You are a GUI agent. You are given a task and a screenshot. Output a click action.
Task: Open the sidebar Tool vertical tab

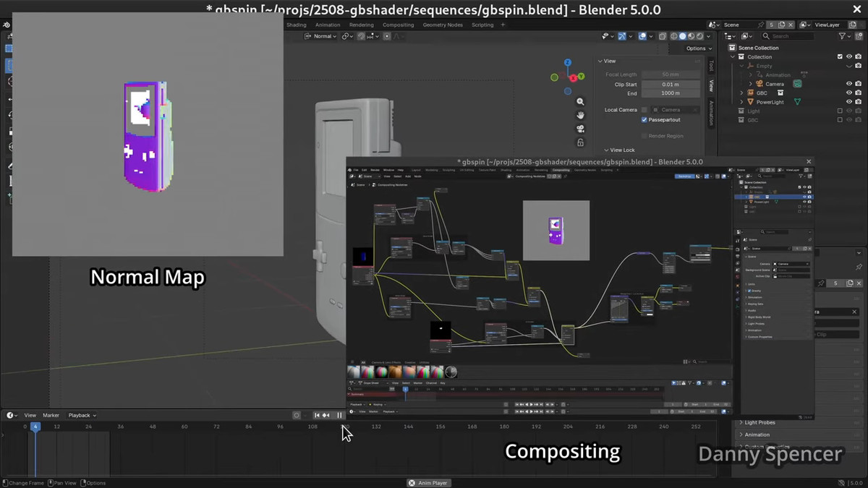711,66
